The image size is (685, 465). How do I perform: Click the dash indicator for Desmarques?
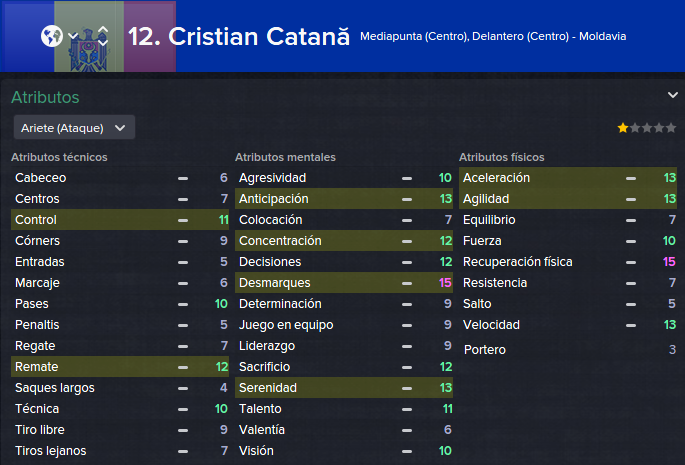[x=407, y=283]
